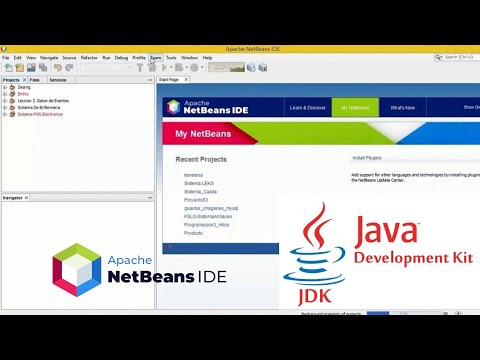Open the Learn & Discover tab
Image resolution: width=480 pixels, height=360 pixels.
tap(308, 107)
